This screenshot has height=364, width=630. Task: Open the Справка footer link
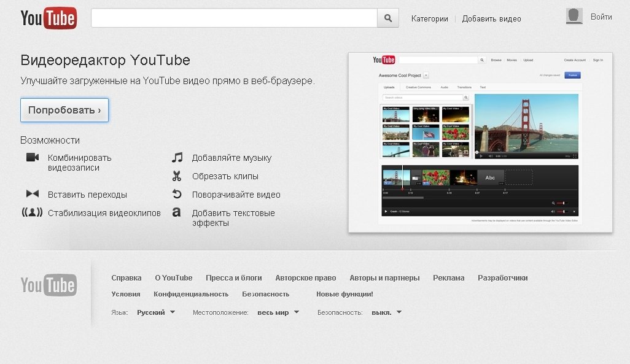pos(126,277)
